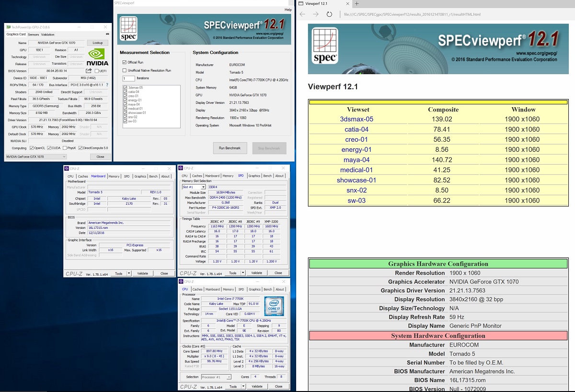The width and height of the screenshot is (575, 392).
Task: Toggle the UEFI checkbox in GPU-Z
Action: coord(97,70)
